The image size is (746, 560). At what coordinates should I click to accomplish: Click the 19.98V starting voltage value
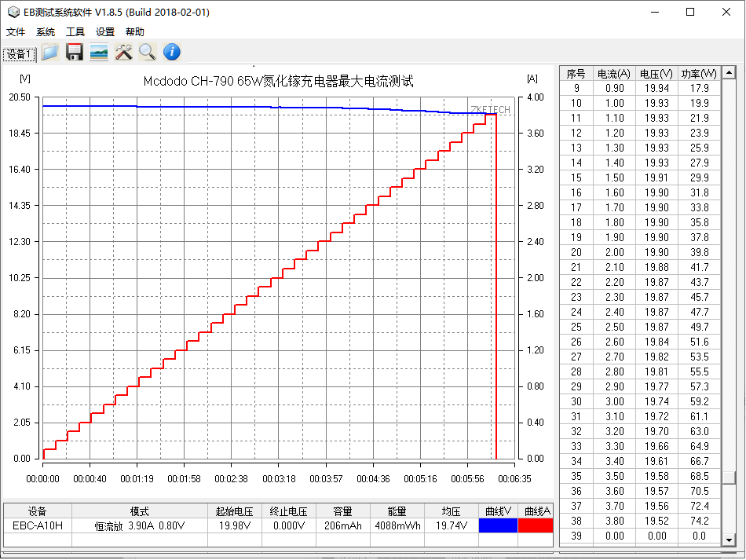235,525
